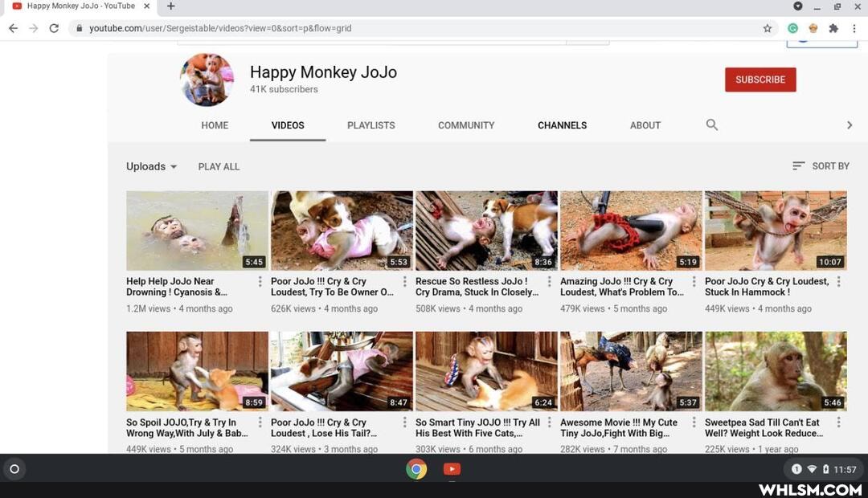
Task: Open Sweetpea Sad Till Can't Eat Well title
Action: tap(764, 428)
